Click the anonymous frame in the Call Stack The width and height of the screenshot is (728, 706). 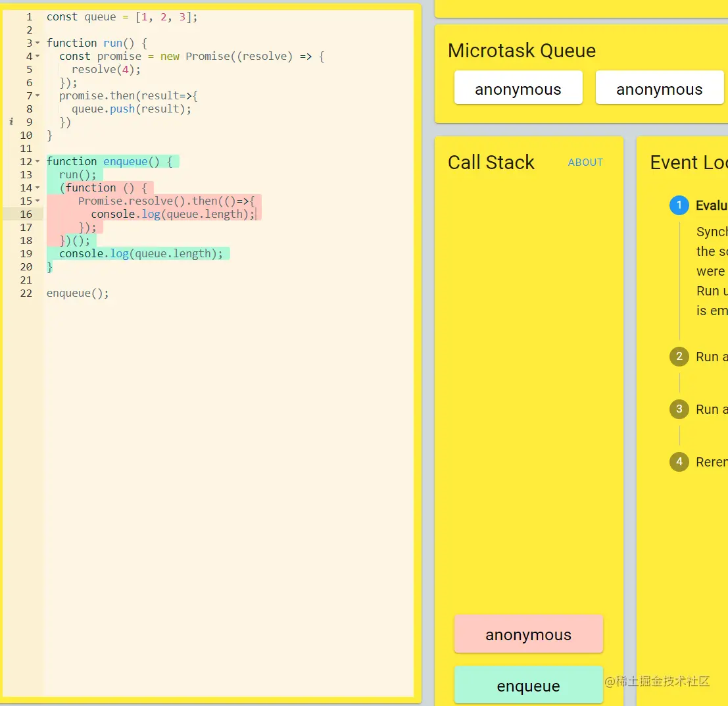[528, 634]
